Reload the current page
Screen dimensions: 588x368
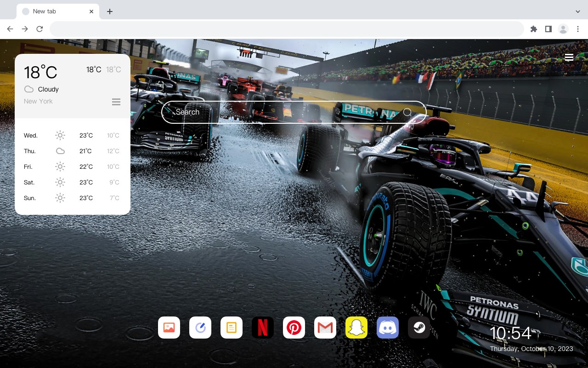click(40, 29)
